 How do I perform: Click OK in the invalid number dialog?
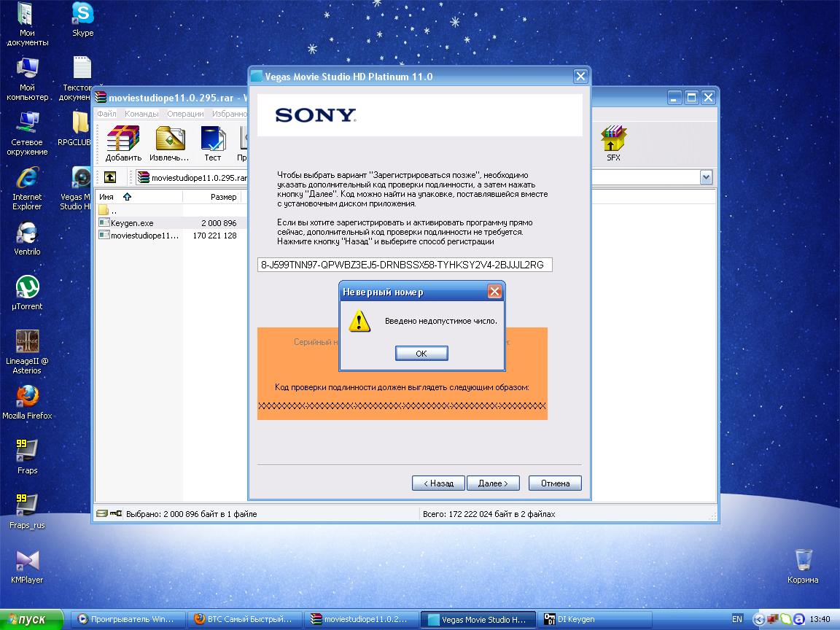(421, 353)
